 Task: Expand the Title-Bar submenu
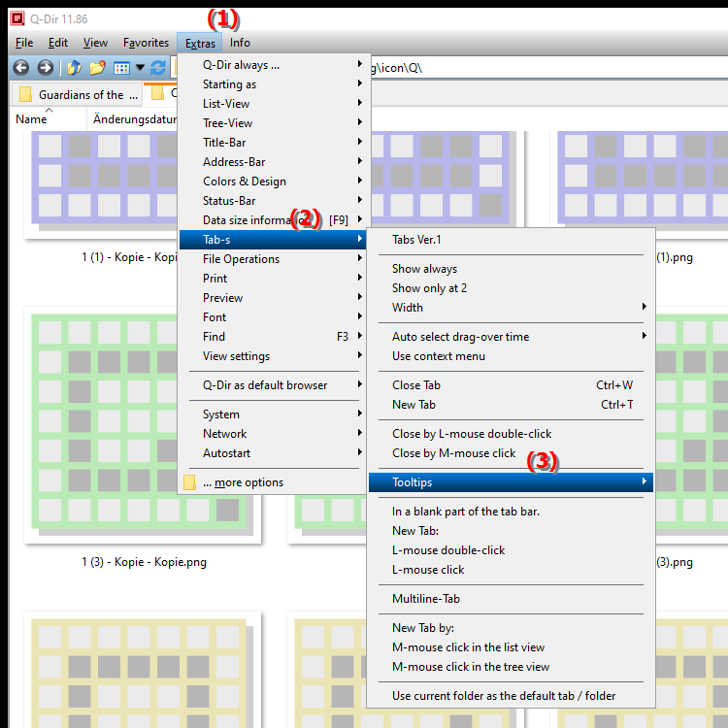pos(275,143)
